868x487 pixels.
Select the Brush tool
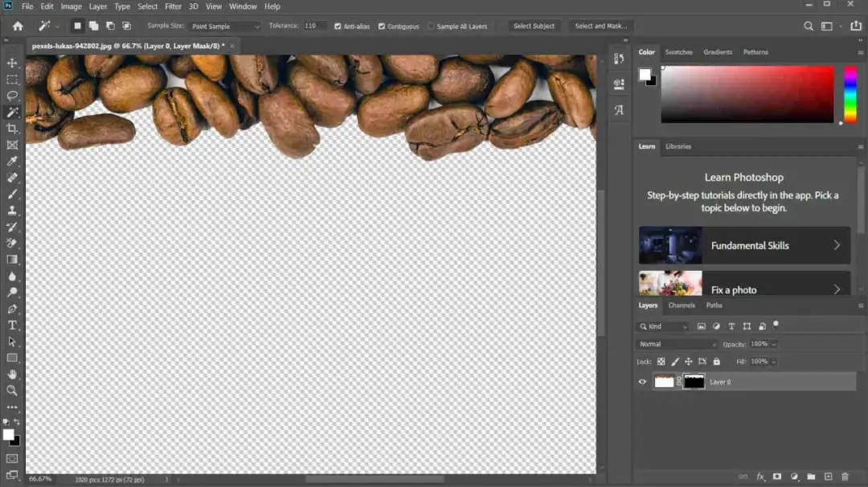[x=11, y=194]
